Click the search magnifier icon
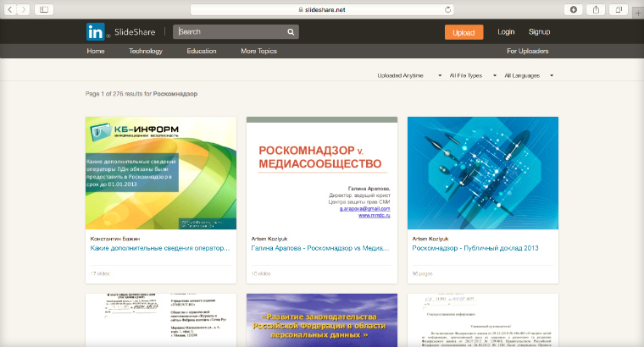 click(x=291, y=32)
